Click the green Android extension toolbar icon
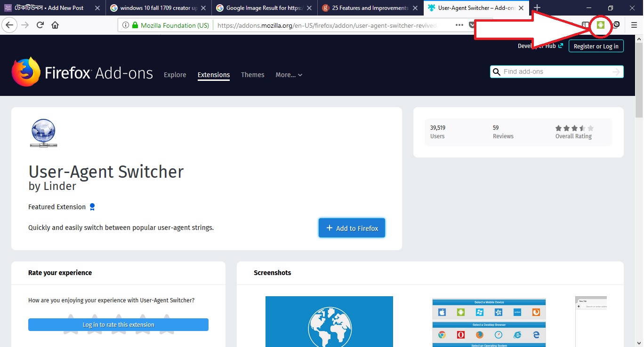Viewport: 644px width, 347px height. (x=600, y=25)
